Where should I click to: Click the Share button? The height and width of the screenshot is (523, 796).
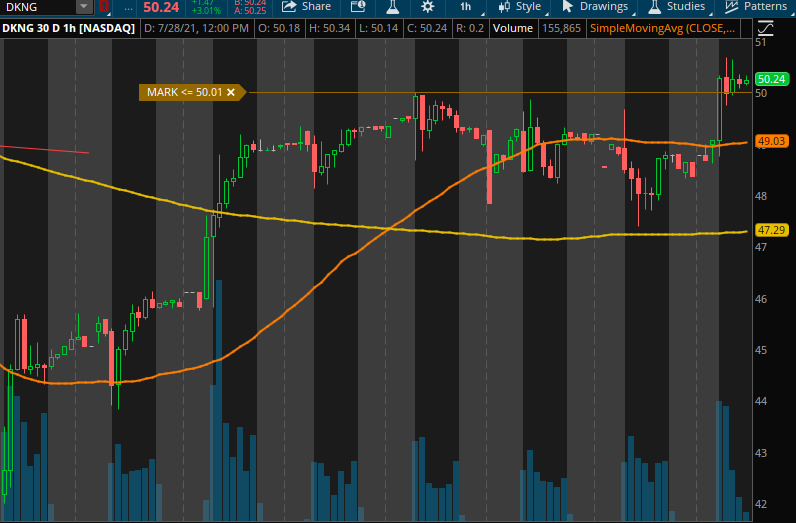pos(306,7)
